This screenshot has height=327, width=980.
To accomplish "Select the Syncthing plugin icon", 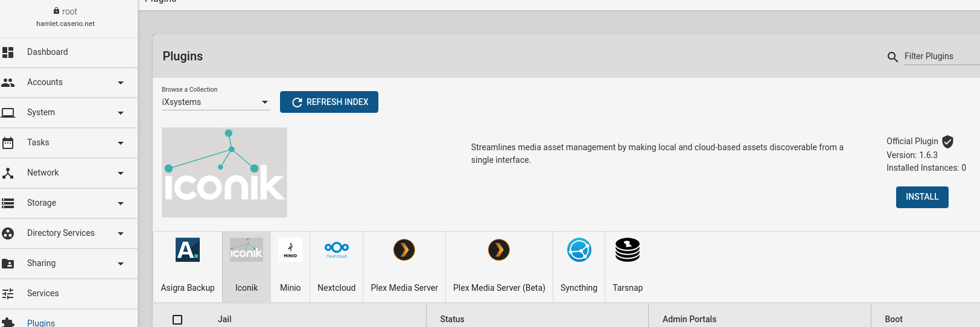I will [x=579, y=250].
